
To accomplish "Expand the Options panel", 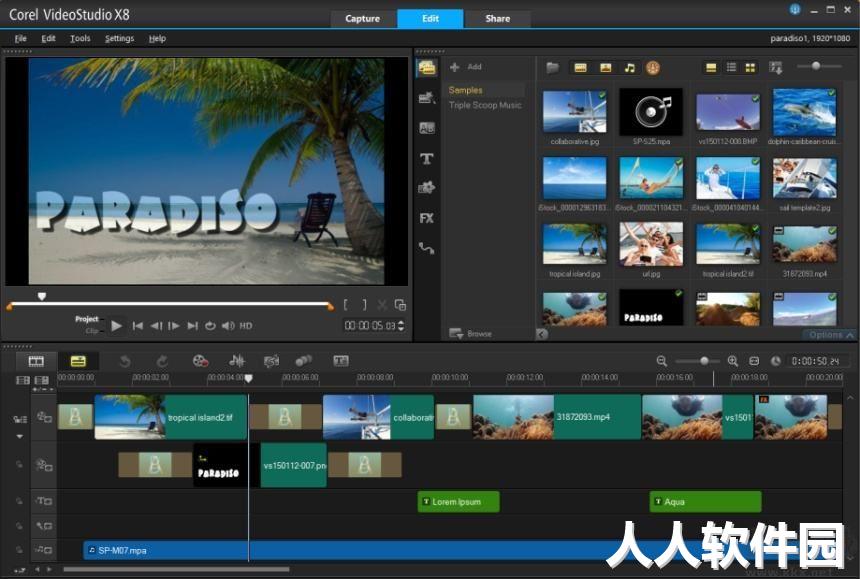I will pos(831,334).
